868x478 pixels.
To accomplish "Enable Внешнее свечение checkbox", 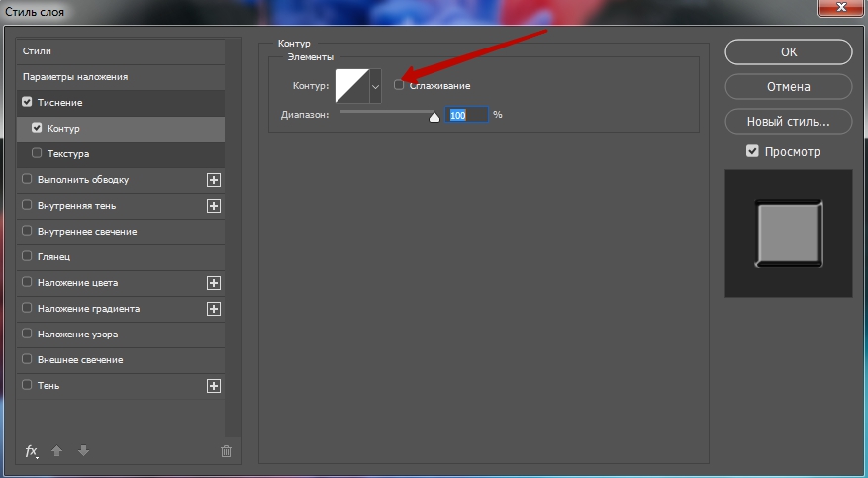I will pyautogui.click(x=27, y=359).
